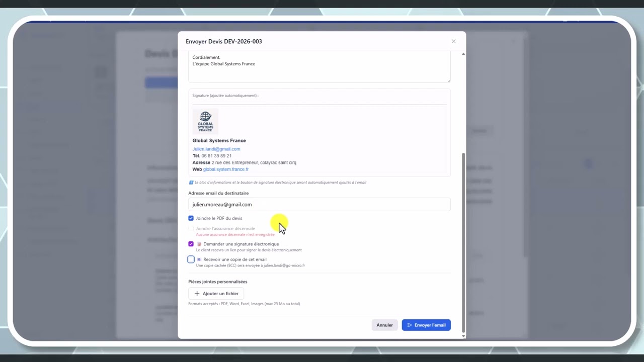Click the "Signature (ajoutée automatiquement)" label
The height and width of the screenshot is (362, 644).
[225, 96]
